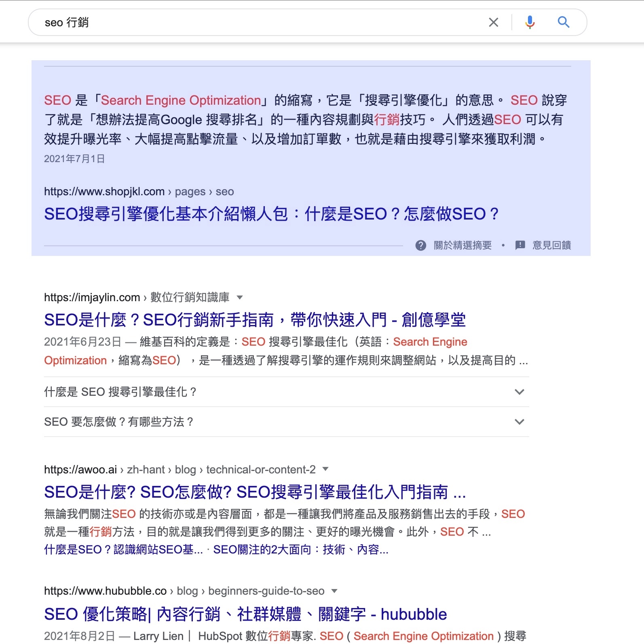This screenshot has width=644, height=644.
Task: Clear the search box with the X icon
Action: (x=494, y=22)
